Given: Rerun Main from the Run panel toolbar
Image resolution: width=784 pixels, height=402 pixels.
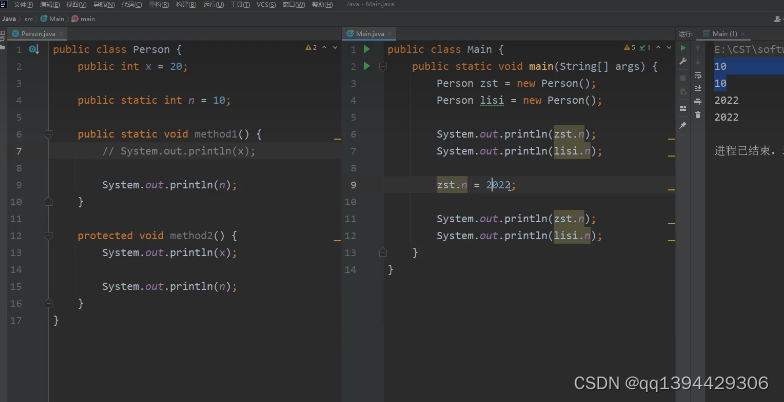Looking at the screenshot, I should click(683, 48).
